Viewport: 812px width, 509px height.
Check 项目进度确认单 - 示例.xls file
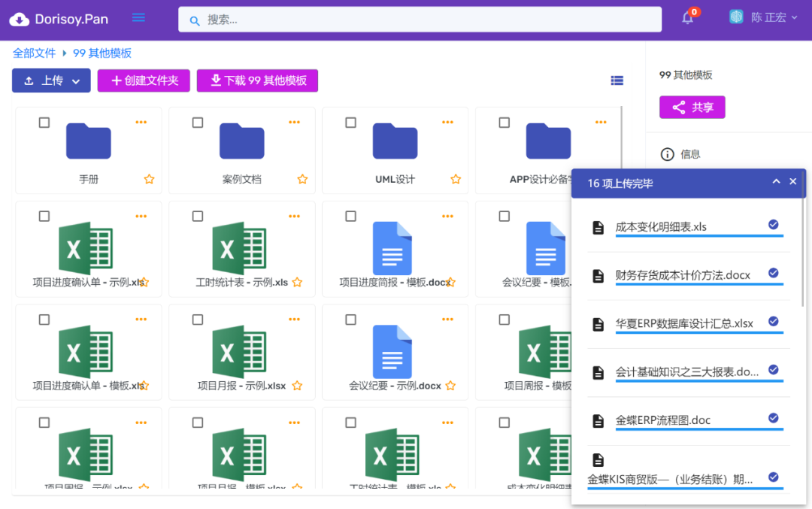(x=44, y=217)
